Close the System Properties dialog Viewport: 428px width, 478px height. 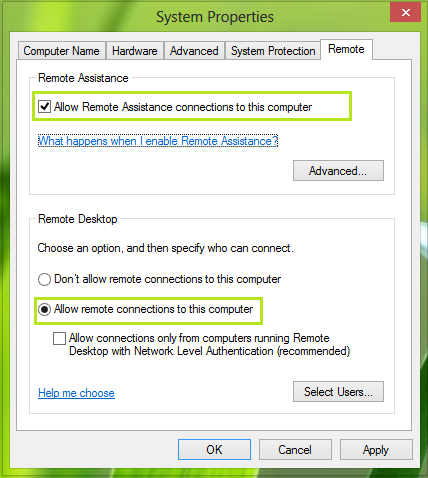click(405, 13)
